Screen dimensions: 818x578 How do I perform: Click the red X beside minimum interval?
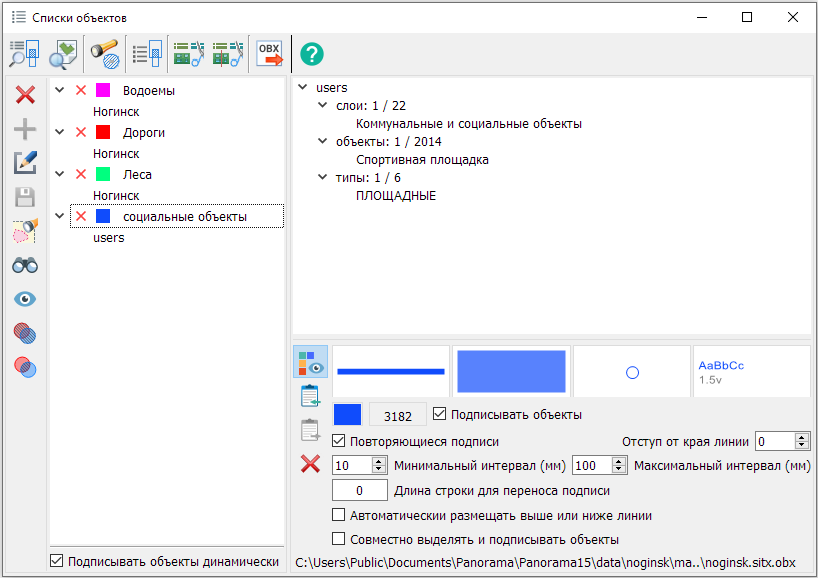311,464
